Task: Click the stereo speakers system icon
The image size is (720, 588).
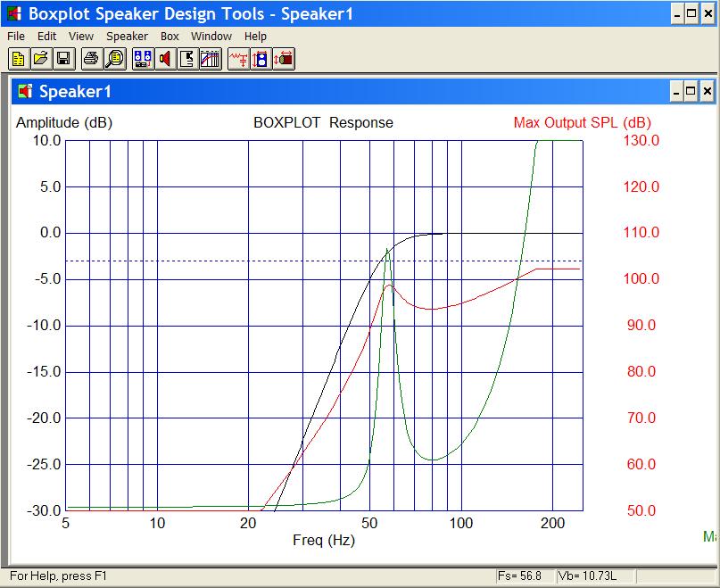Action: tap(143, 59)
